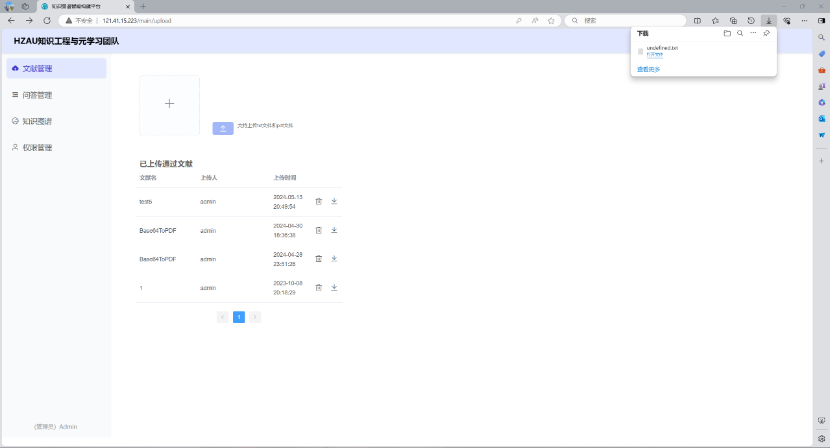This screenshot has height=448, width=830.
Task: Download the document named 1
Action: pos(334,287)
